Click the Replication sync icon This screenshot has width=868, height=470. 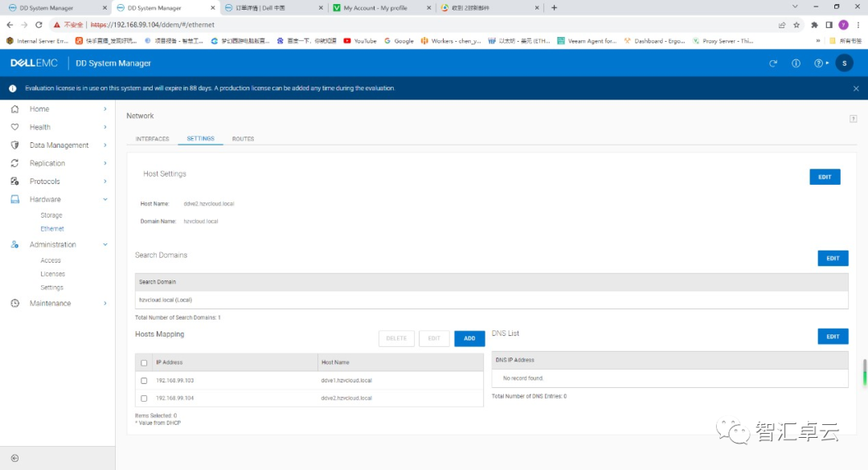point(15,163)
